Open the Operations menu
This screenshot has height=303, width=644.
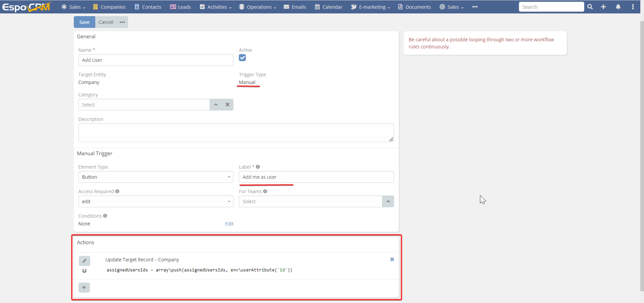258,7
